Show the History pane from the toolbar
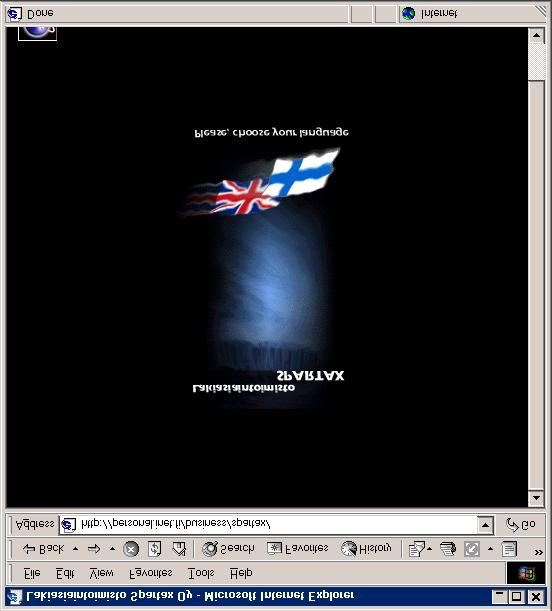 click(x=366, y=549)
